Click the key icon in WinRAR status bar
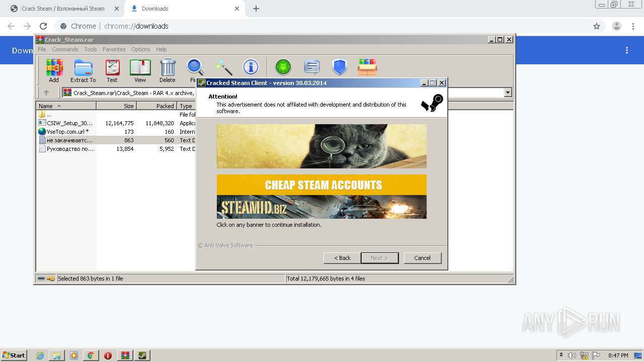This screenshot has width=644, height=362. [51, 279]
